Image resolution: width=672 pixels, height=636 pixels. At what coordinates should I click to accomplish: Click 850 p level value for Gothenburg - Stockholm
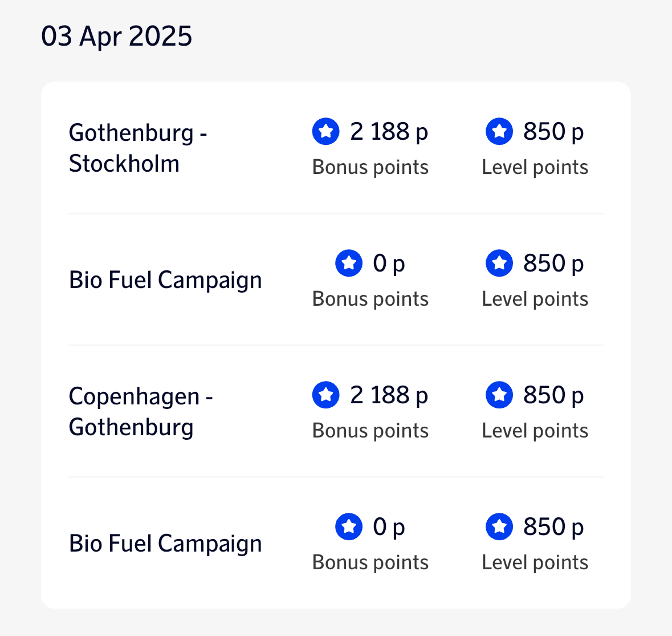tap(553, 132)
